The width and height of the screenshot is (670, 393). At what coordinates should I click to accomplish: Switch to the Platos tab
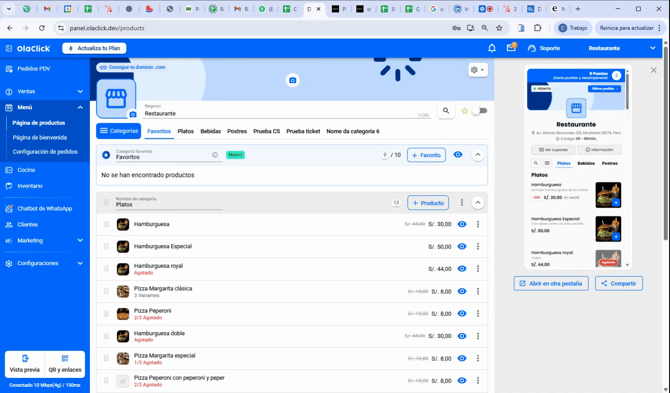pos(185,132)
